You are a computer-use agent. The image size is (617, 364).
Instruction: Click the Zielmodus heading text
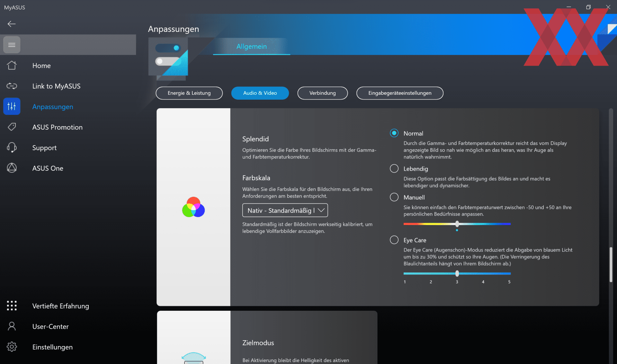point(258,343)
